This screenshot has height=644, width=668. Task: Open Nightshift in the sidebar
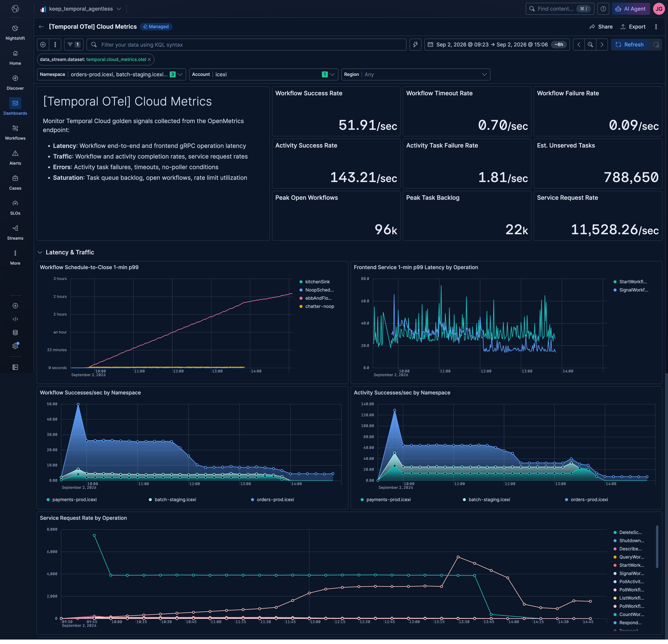pyautogui.click(x=15, y=32)
